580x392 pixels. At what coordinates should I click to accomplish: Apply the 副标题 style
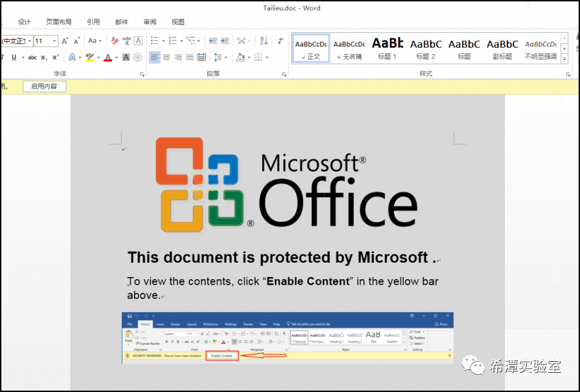click(502, 48)
